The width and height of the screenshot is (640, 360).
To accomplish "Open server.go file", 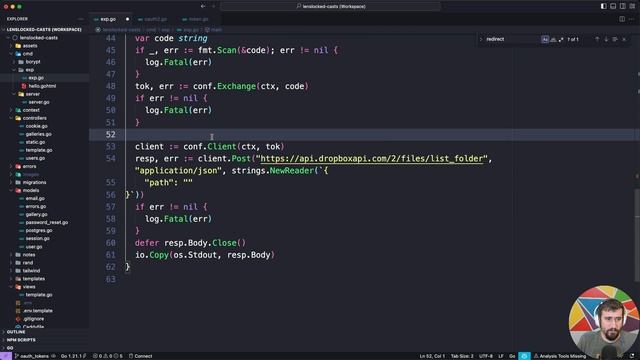I will (44, 102).
